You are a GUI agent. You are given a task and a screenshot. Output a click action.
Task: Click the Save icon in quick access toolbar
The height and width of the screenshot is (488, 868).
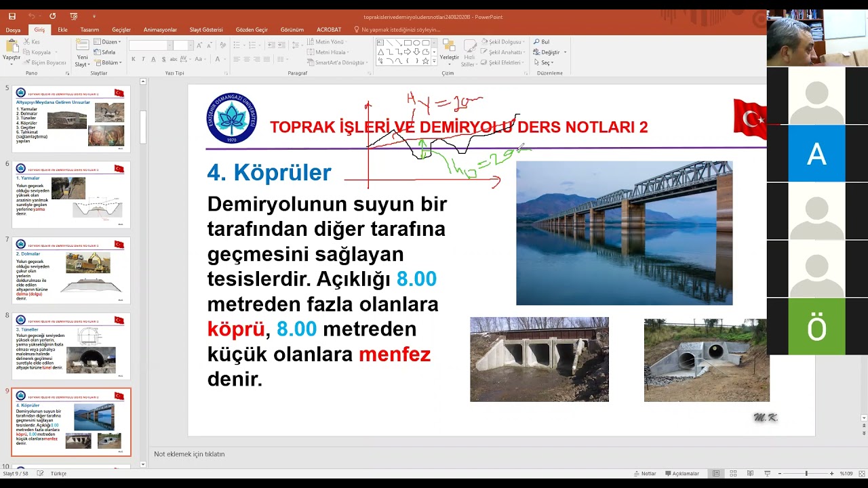coord(12,16)
